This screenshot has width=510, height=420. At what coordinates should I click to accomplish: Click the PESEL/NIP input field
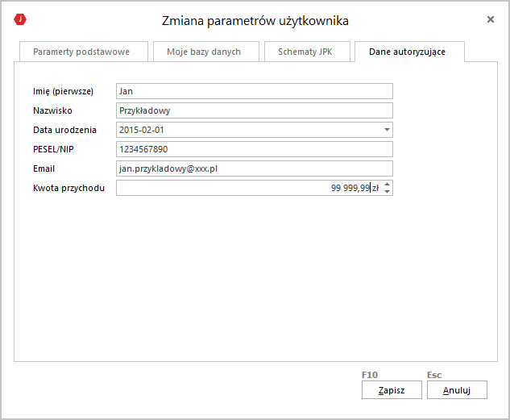tap(254, 149)
